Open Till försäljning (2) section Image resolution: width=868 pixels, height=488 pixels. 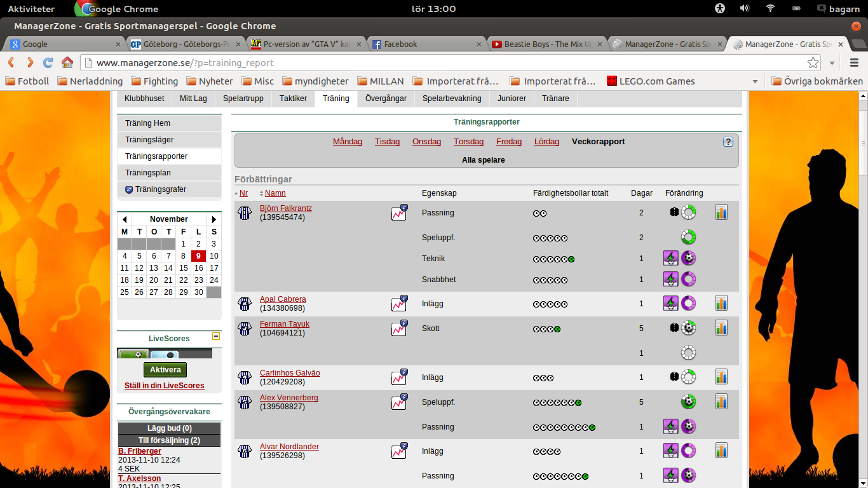click(169, 440)
